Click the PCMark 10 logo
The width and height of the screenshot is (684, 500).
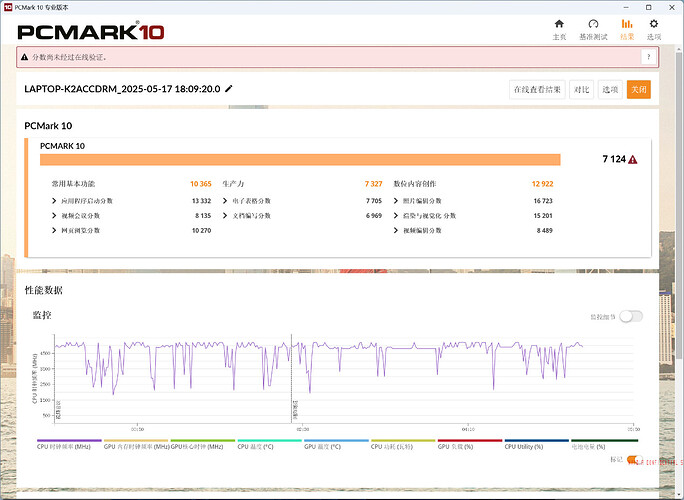pyautogui.click(x=90, y=30)
